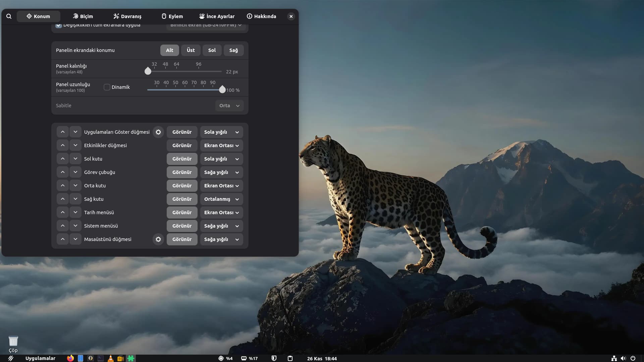Click the green puzzle extensions icon

(131, 358)
